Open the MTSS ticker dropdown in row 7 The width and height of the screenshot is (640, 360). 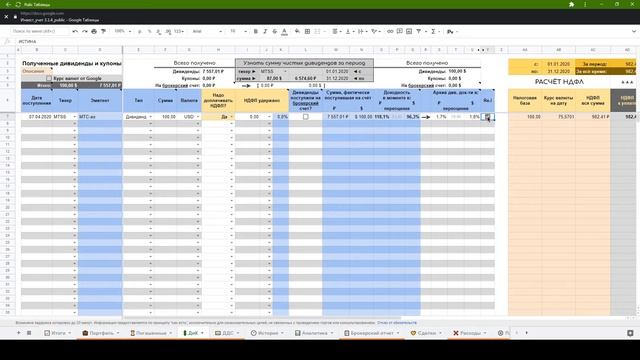[x=75, y=117]
